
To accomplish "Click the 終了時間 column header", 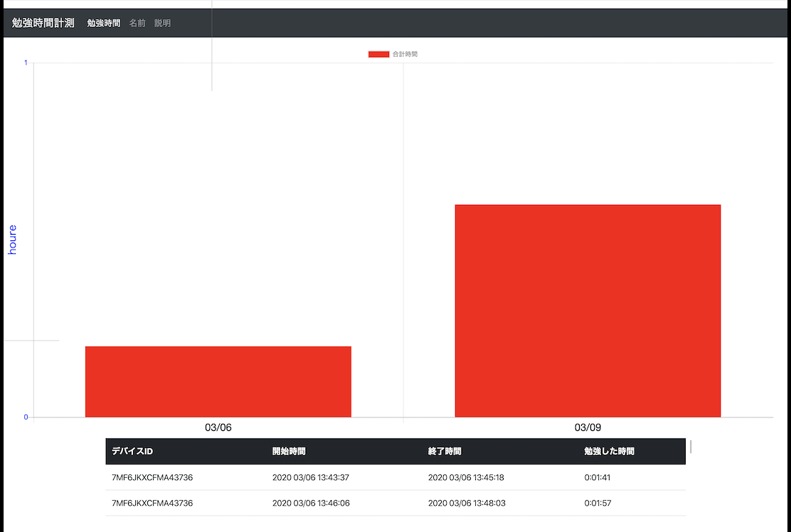I will tap(445, 451).
